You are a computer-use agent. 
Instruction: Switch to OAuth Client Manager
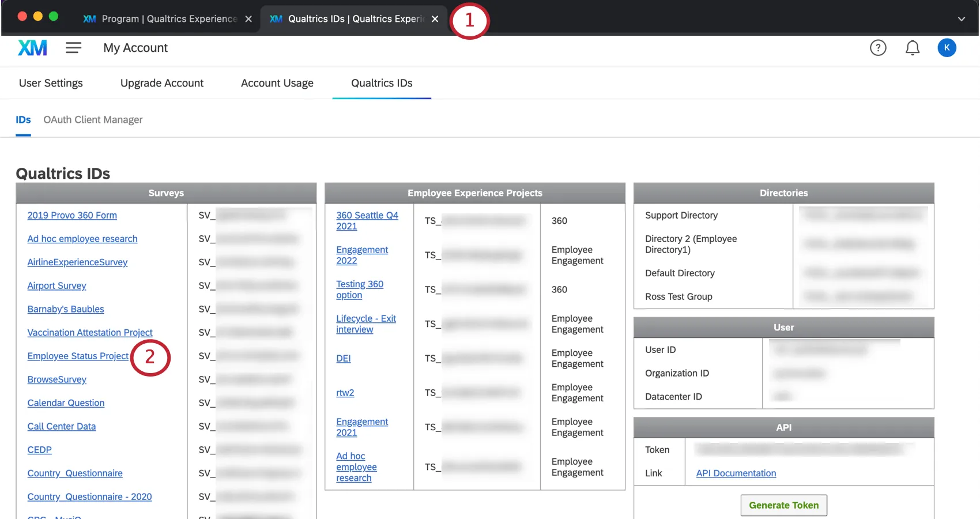point(92,119)
